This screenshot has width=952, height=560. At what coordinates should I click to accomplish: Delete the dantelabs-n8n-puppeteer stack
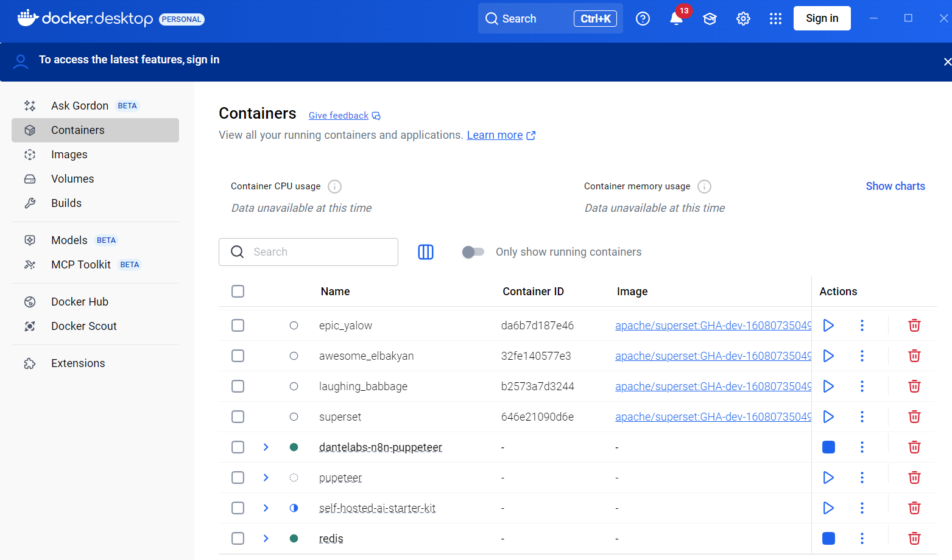pos(914,447)
